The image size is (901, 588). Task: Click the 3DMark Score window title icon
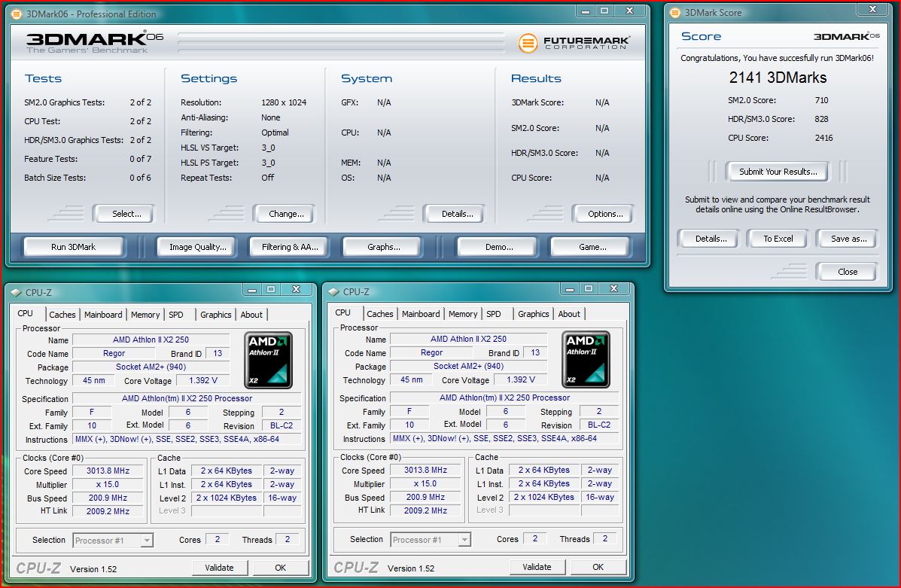click(x=675, y=13)
